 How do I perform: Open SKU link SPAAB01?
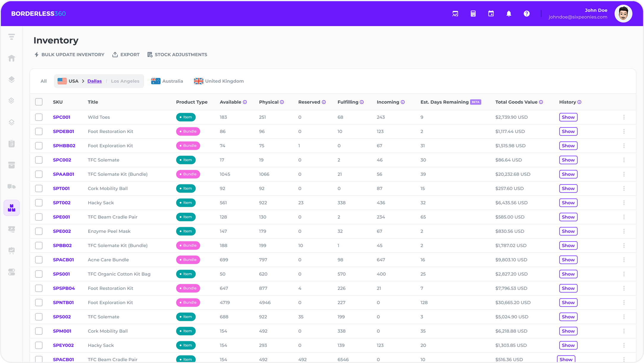tap(63, 174)
